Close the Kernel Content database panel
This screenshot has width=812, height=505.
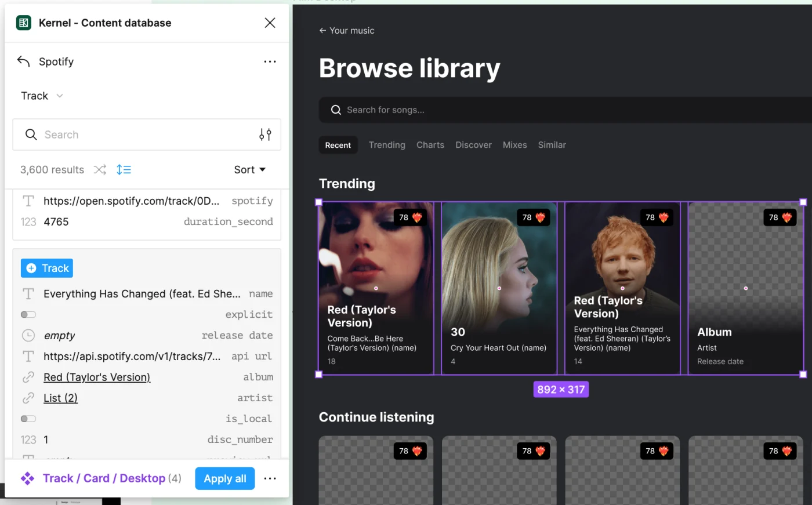[270, 23]
